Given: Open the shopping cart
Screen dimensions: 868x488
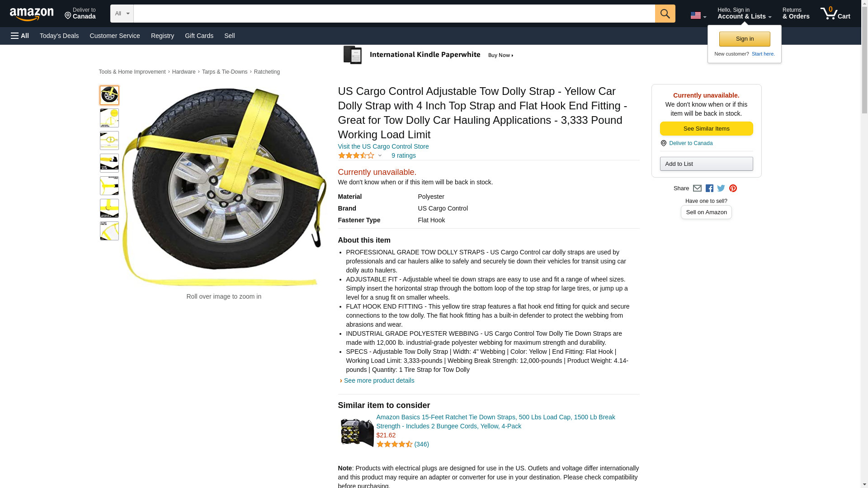Looking at the screenshot, I should coord(835,14).
